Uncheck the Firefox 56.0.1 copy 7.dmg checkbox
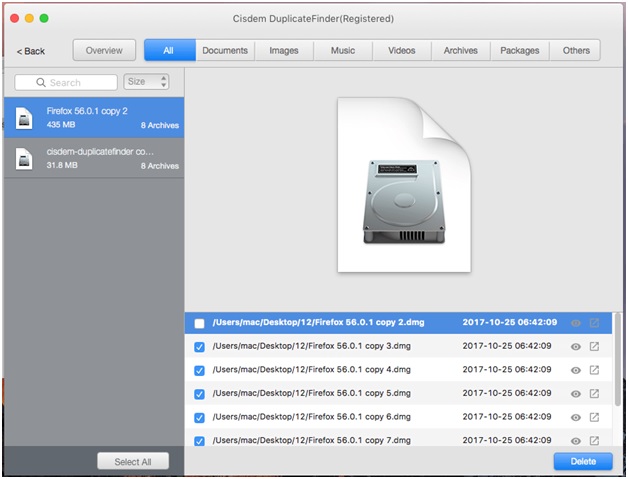Image resolution: width=628 pixels, height=479 pixels. [x=199, y=441]
